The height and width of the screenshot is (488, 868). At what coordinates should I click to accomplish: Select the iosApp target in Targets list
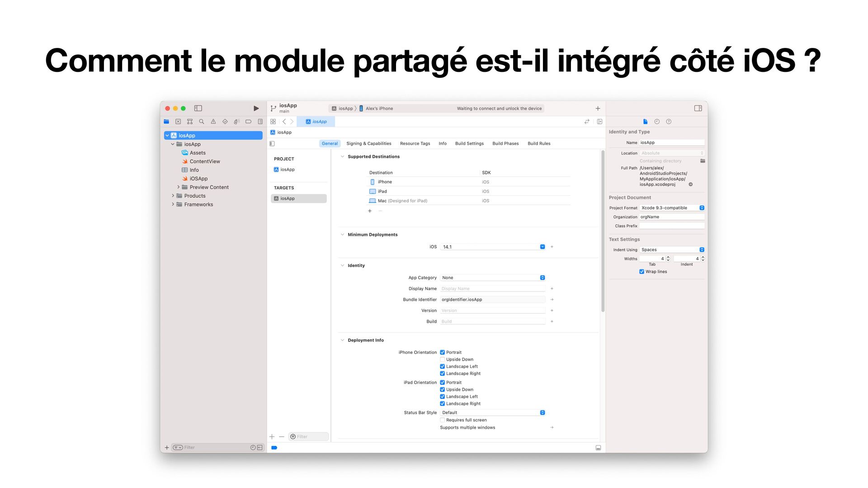tap(299, 198)
